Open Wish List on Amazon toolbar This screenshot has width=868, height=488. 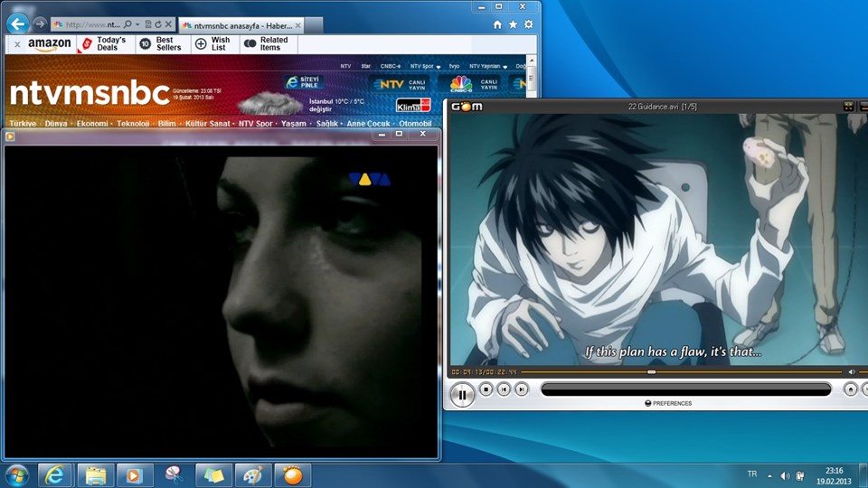point(213,43)
